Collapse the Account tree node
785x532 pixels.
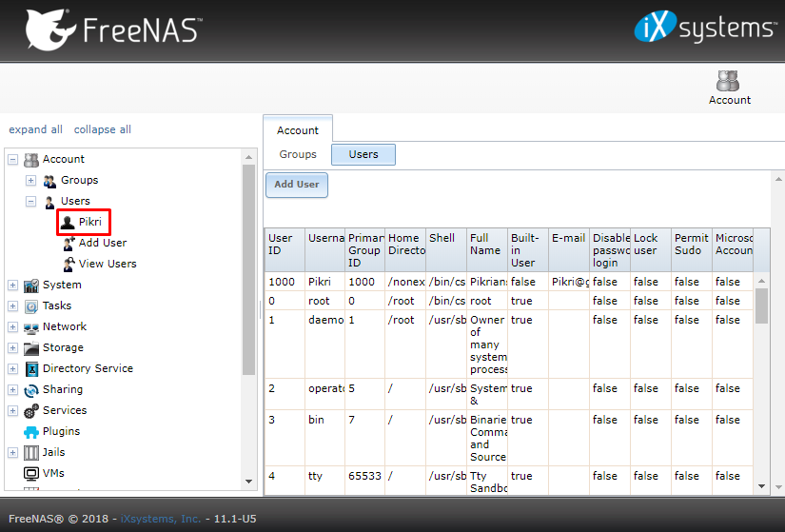click(x=13, y=160)
